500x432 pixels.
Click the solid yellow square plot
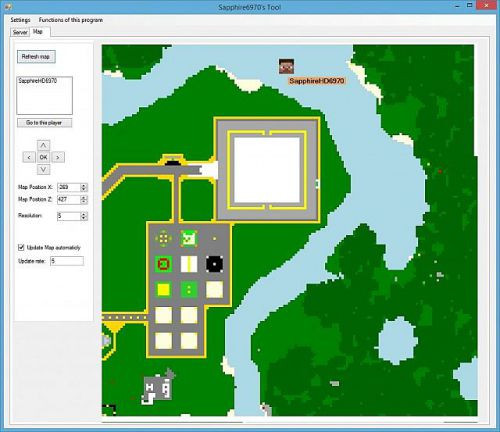pyautogui.click(x=163, y=289)
